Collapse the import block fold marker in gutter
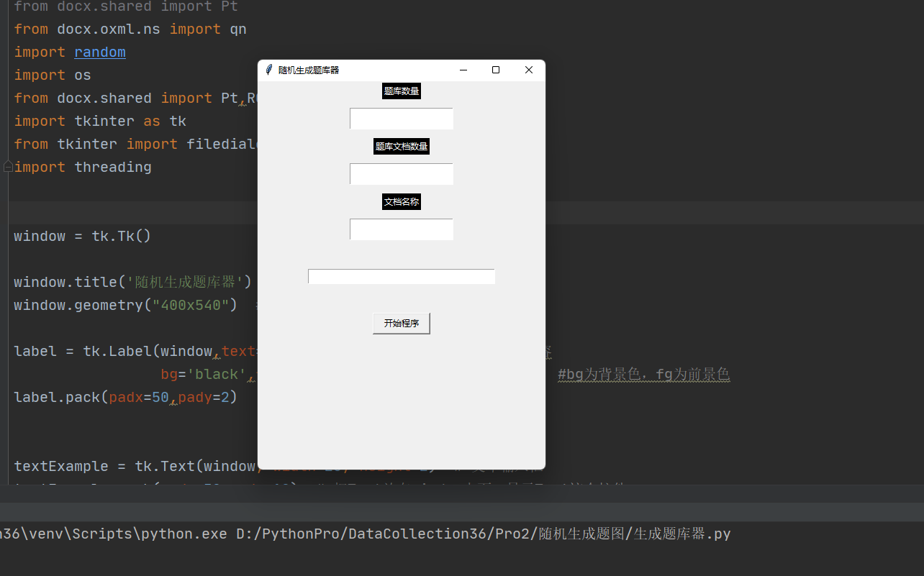Image resolution: width=924 pixels, height=576 pixels. coord(8,167)
